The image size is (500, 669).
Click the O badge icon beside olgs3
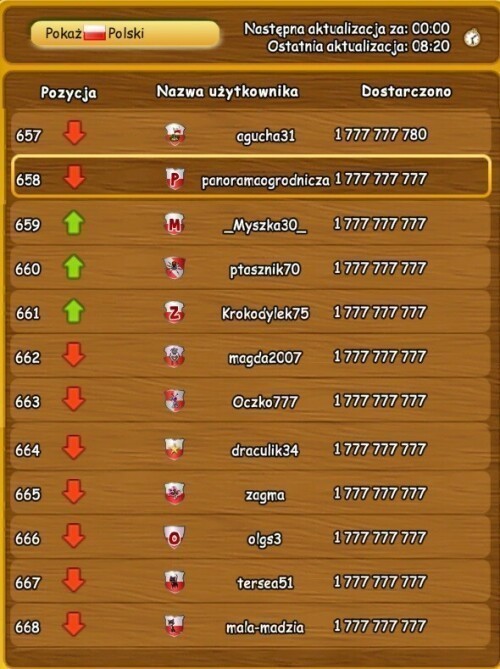click(x=174, y=537)
